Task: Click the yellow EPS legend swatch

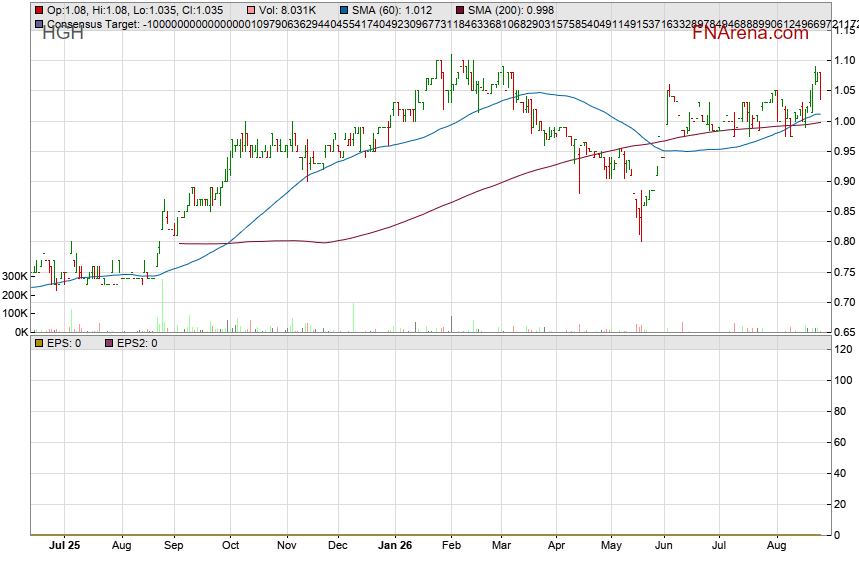Action: coord(39,344)
